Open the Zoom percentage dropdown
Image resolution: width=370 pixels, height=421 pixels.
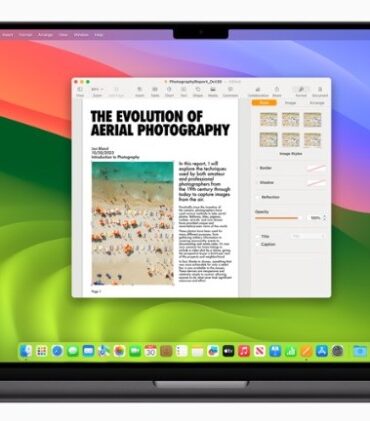(x=97, y=92)
